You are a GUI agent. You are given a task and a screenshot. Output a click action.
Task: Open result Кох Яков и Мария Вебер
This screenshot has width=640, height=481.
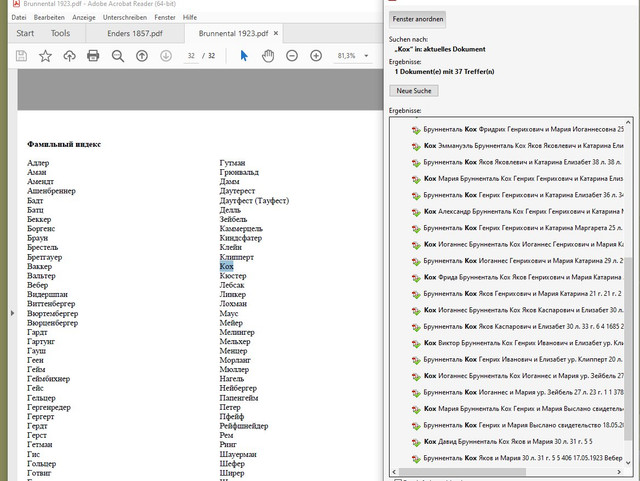coord(523,458)
